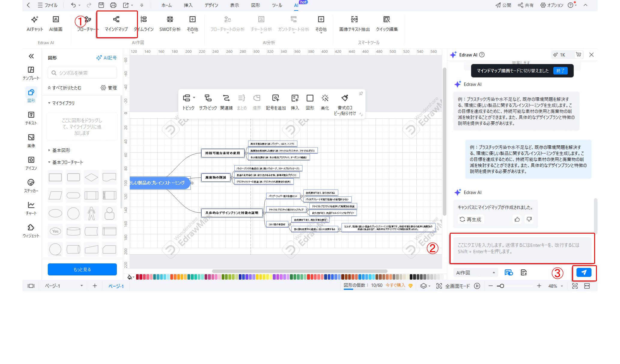The width and height of the screenshot is (620, 364).
Task: Click the save icon in top bar
Action: 101,5
